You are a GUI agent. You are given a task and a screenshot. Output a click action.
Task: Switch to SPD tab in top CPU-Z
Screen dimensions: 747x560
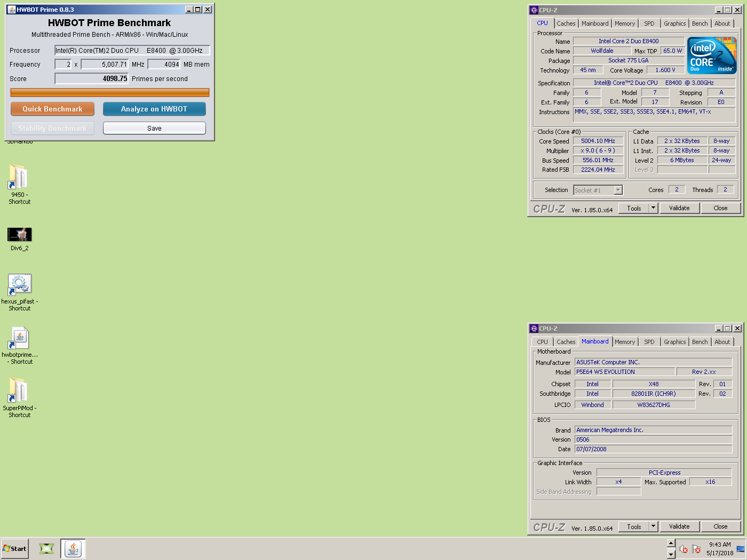649,23
